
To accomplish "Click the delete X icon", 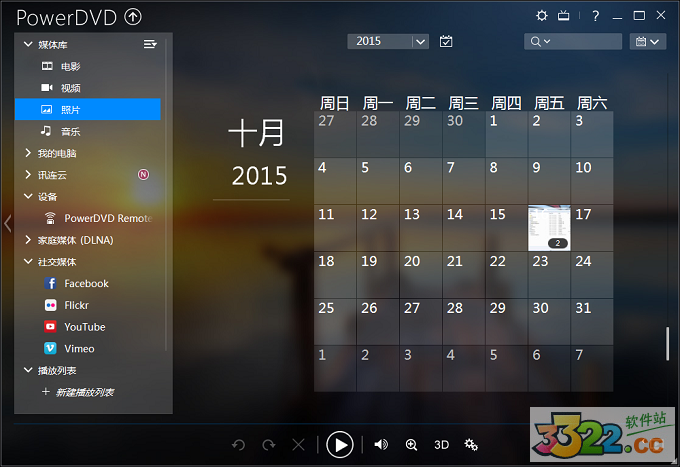I will click(298, 445).
